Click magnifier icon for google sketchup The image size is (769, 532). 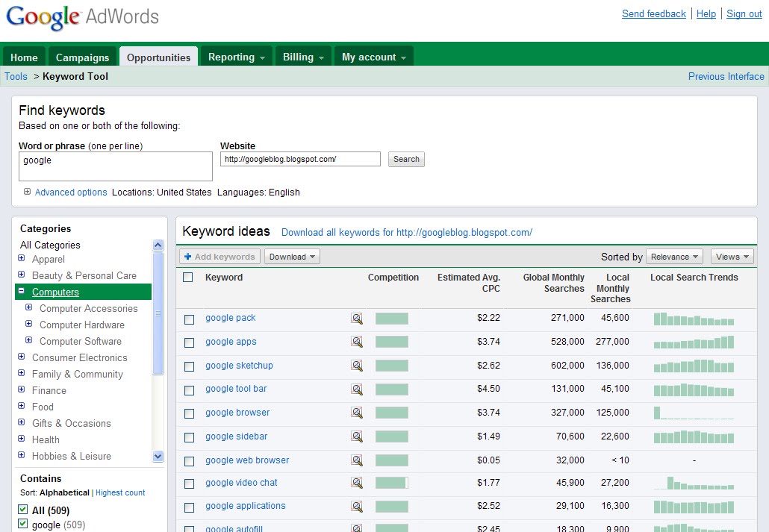coord(357,366)
